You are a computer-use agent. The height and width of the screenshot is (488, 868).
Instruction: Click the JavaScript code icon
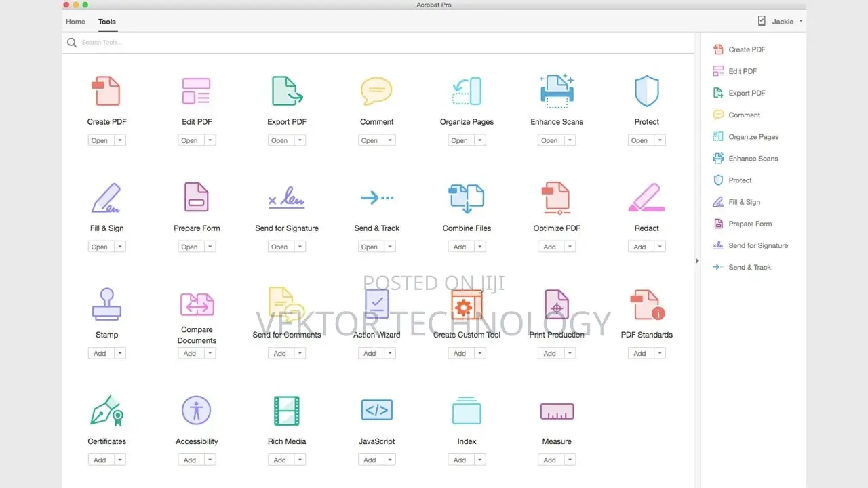pos(376,410)
